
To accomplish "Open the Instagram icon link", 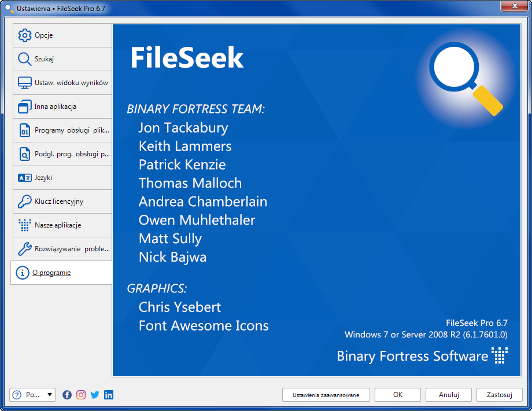I will 81,395.
